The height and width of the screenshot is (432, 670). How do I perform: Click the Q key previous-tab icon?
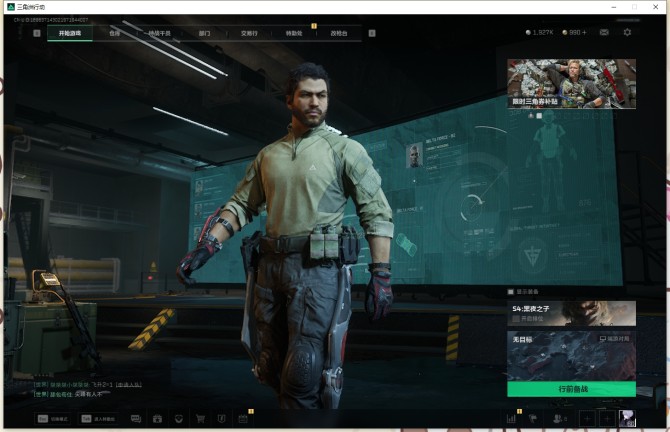[x=37, y=33]
